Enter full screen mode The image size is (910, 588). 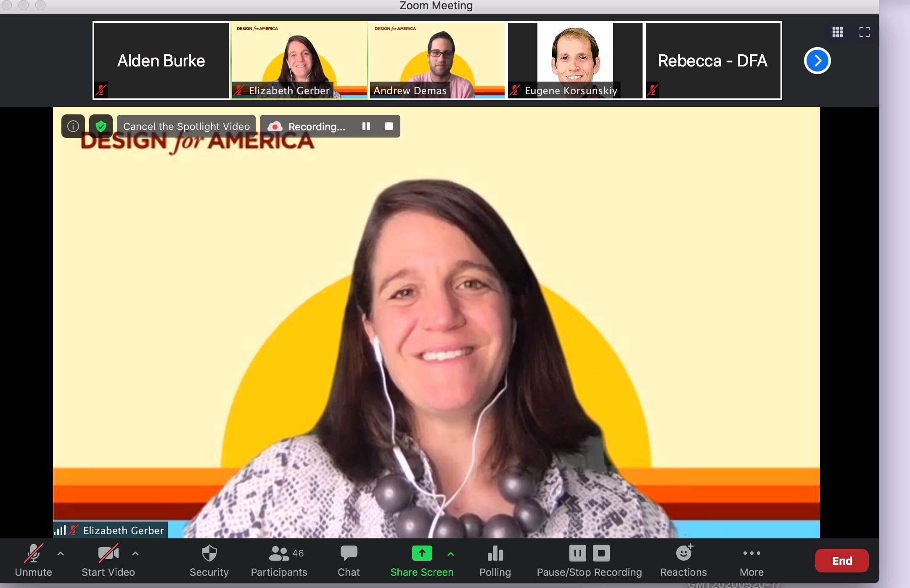[865, 32]
